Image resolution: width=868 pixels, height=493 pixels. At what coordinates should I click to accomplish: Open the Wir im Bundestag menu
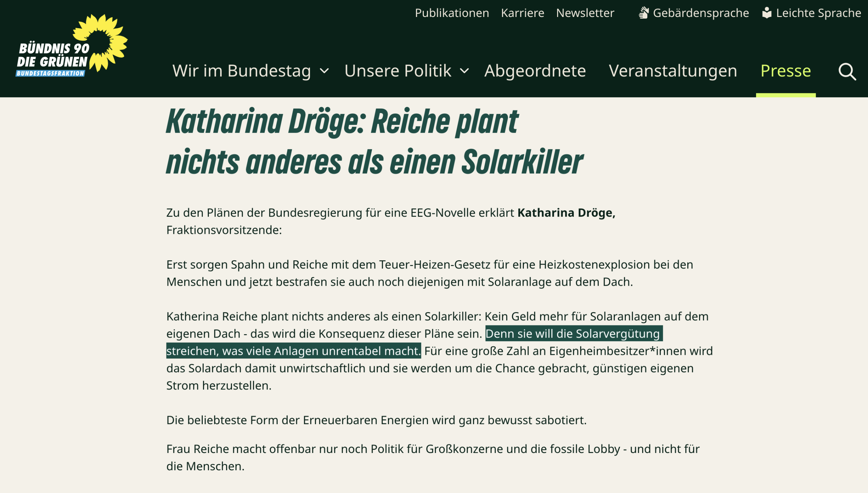241,71
